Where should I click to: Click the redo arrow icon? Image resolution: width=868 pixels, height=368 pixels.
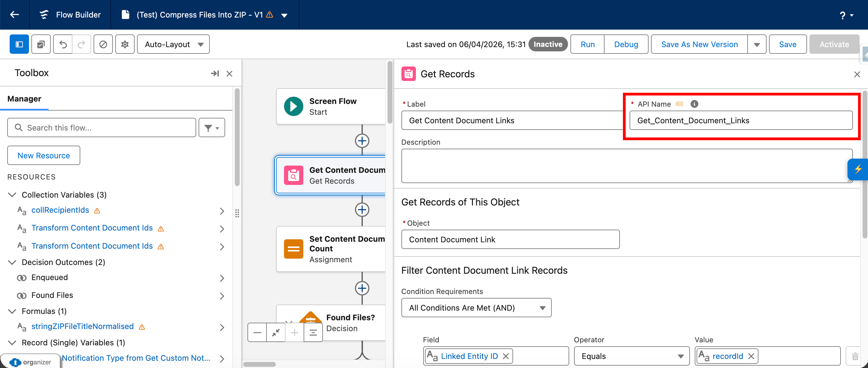tap(81, 44)
